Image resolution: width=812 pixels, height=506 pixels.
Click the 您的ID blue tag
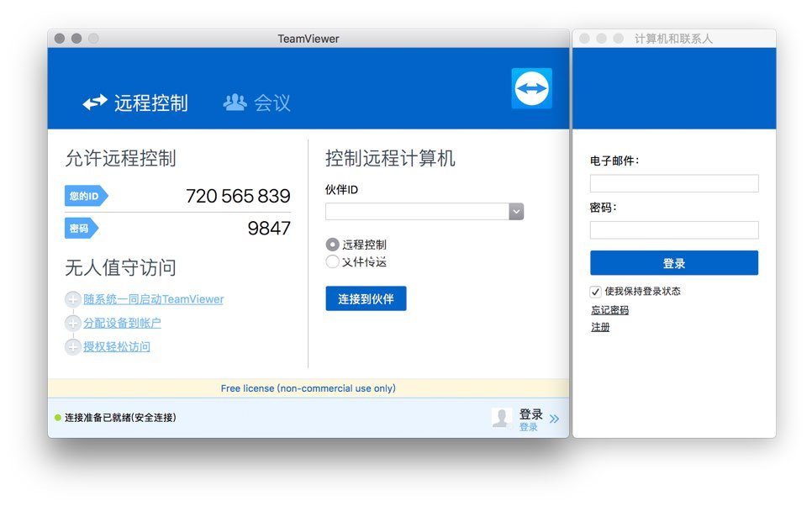(x=86, y=196)
